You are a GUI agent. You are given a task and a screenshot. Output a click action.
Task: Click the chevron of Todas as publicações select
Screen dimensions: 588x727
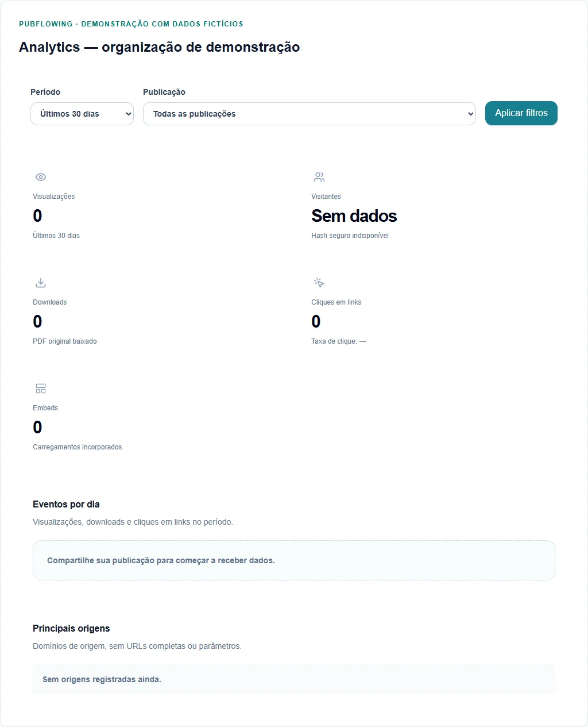click(471, 114)
